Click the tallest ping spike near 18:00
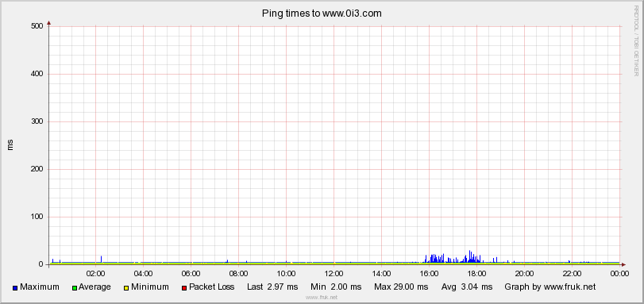Viewport: 644px width, 304px height. (x=470, y=256)
